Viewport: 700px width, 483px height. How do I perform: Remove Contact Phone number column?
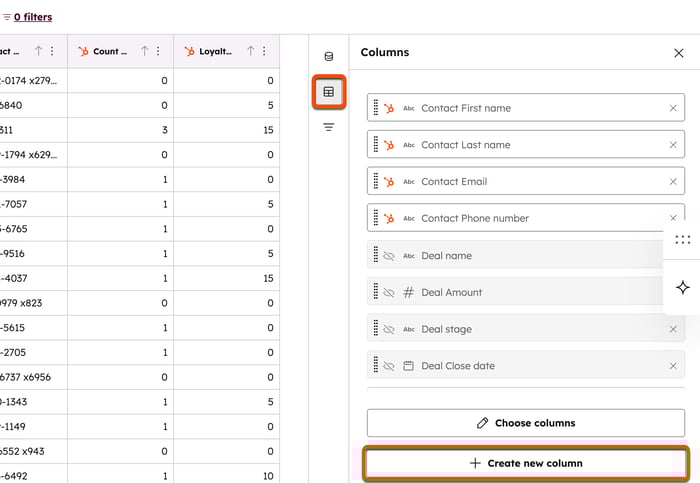point(673,218)
